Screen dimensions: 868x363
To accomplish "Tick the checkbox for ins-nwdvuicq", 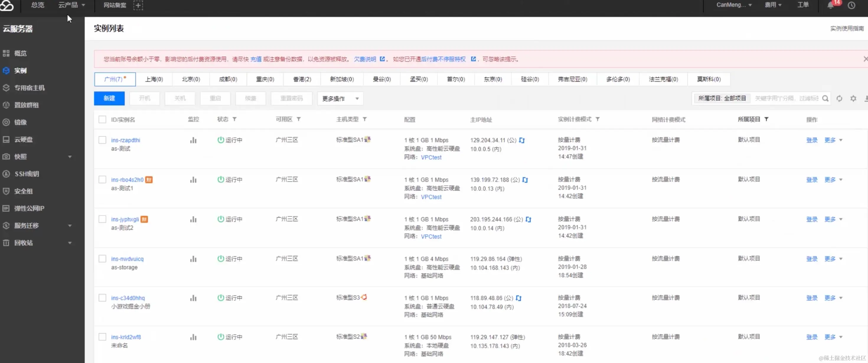I will (x=102, y=259).
